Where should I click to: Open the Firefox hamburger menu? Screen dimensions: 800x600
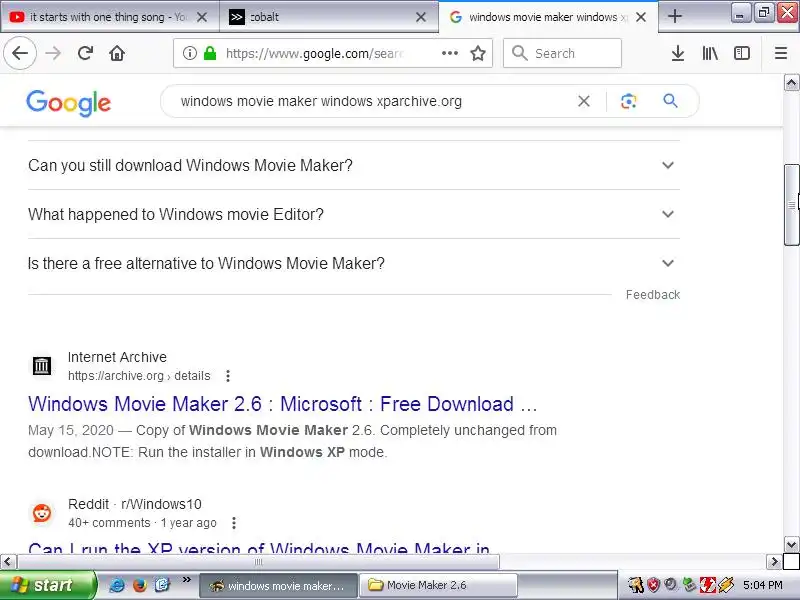pos(781,53)
